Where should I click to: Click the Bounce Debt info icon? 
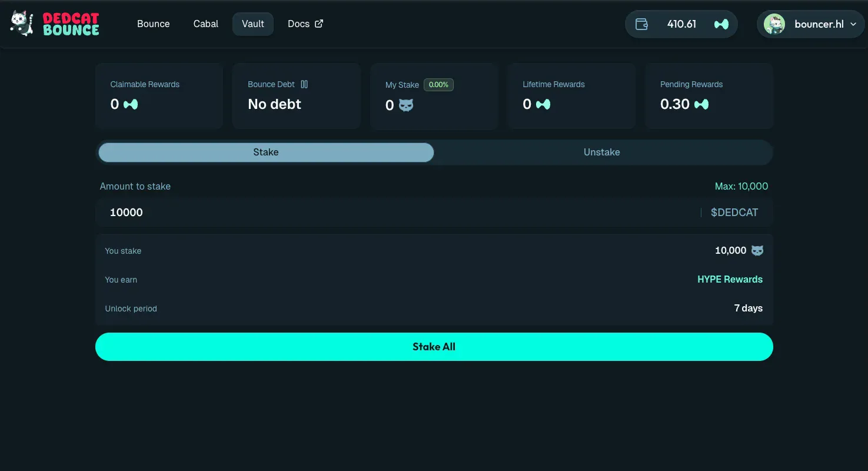[304, 84]
